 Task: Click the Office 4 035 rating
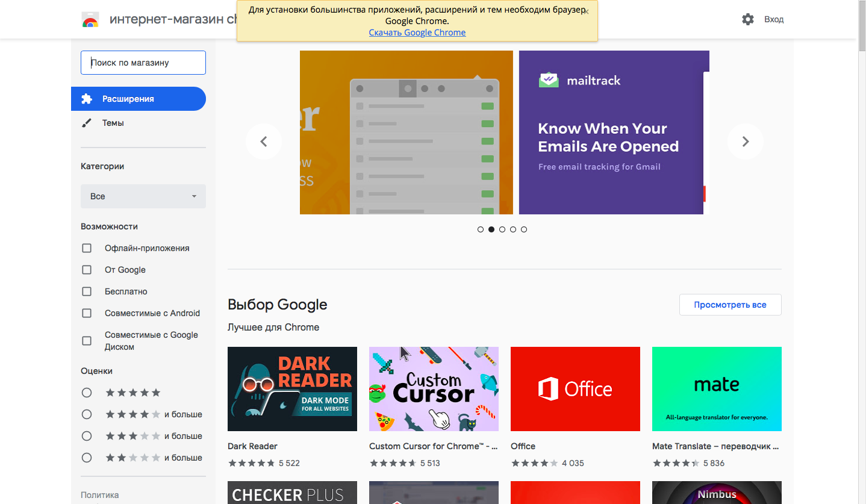tap(547, 463)
